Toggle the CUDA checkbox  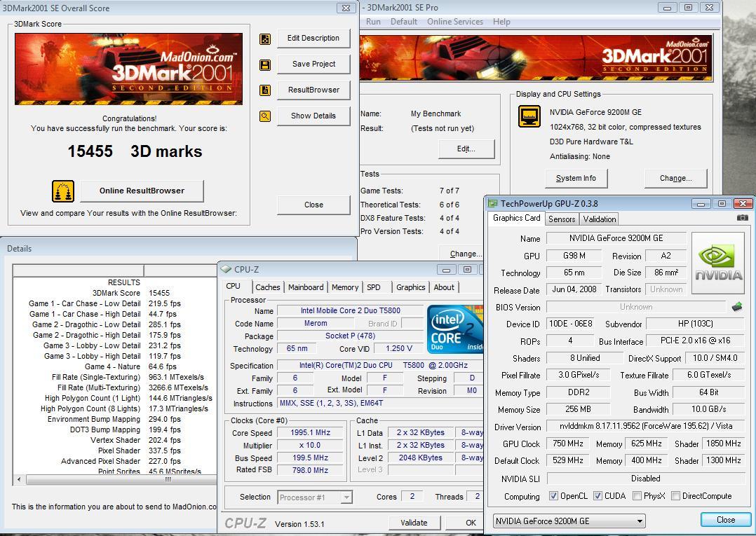pos(598,495)
